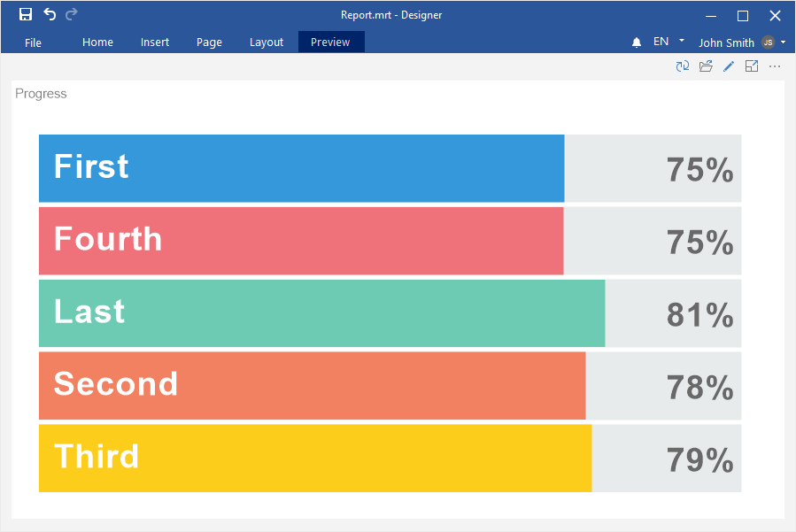Expand the EN language dropdown arrow

coord(682,41)
